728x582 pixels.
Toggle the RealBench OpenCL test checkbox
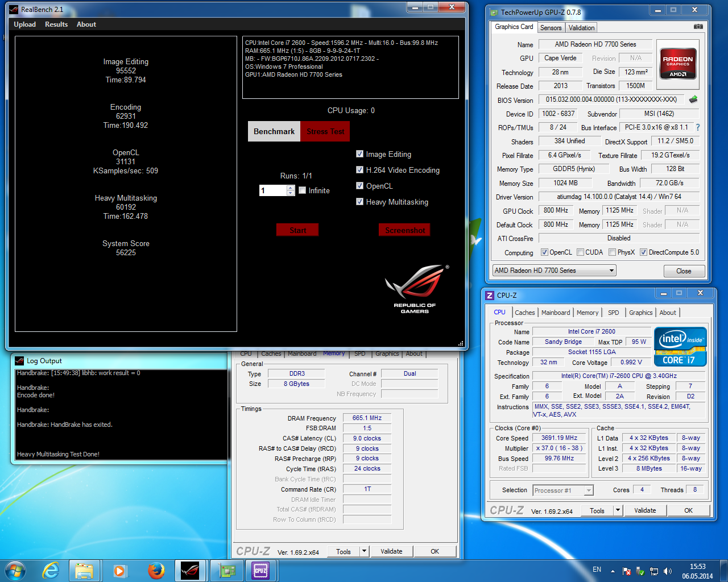click(359, 186)
